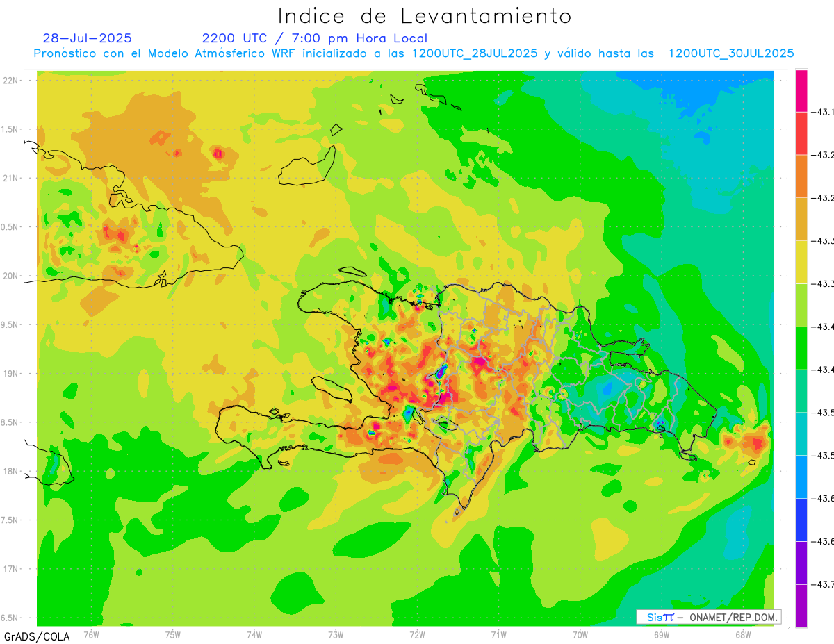Click the "7.5N" latitude label
The image size is (834, 644).
10,520
